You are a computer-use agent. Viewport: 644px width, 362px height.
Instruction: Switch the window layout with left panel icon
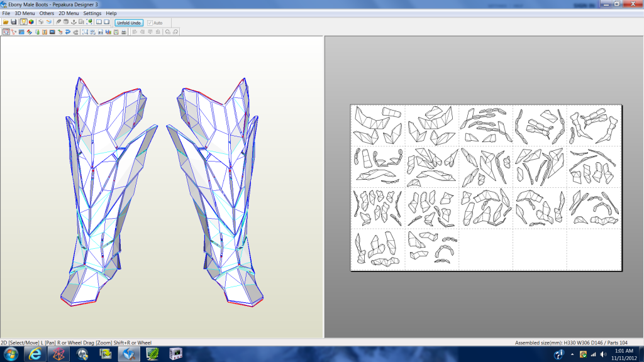(99, 22)
